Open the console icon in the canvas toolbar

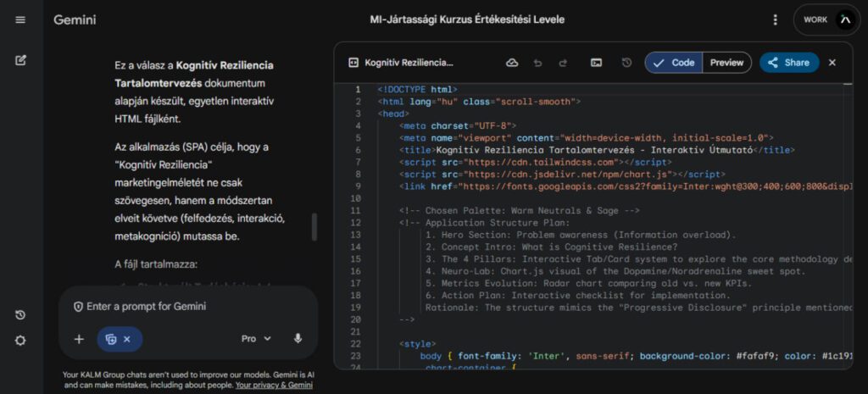click(597, 63)
